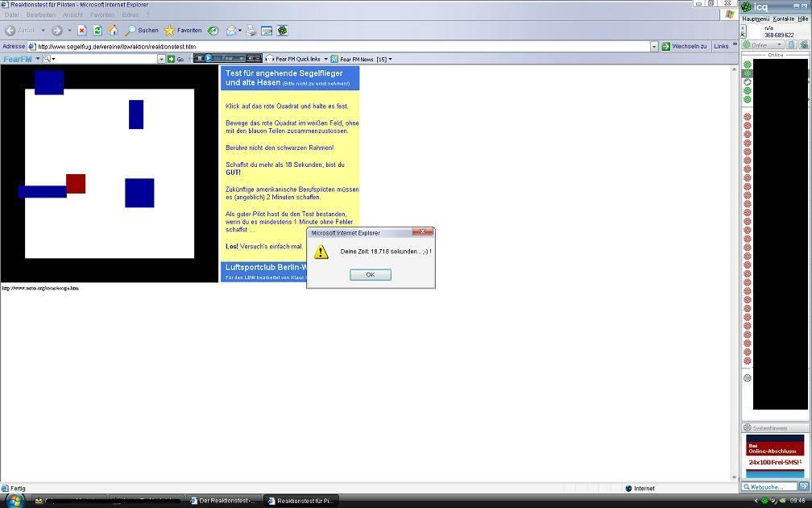Click the ICQ web search go button
Viewport: 812px width, 508px height.
click(804, 487)
